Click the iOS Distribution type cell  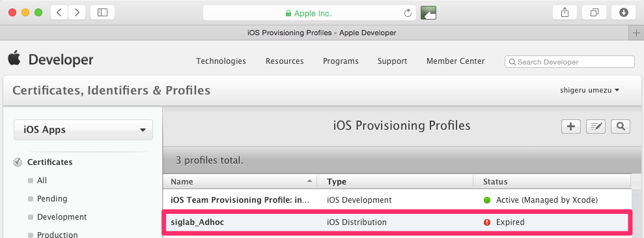click(x=356, y=222)
